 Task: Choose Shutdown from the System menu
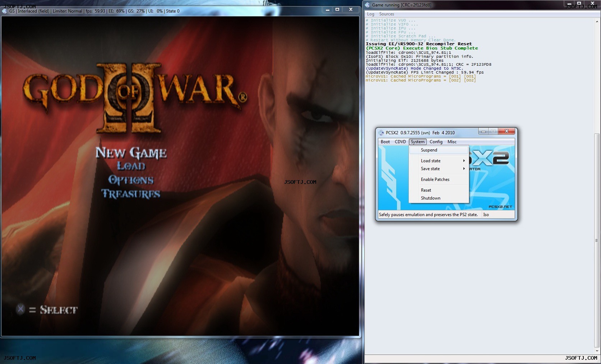[439, 198]
